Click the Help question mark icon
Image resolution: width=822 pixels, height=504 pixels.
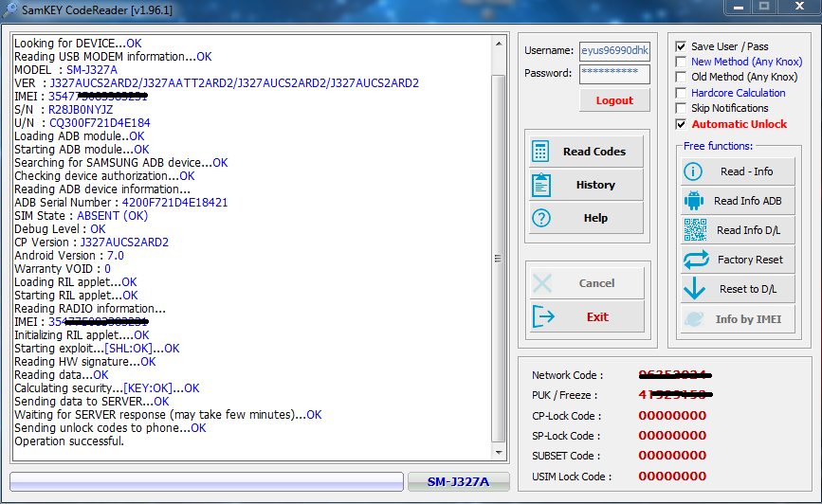tap(541, 218)
